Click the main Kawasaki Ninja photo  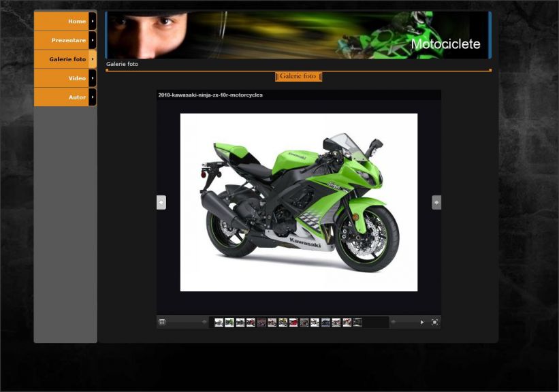[x=298, y=202]
